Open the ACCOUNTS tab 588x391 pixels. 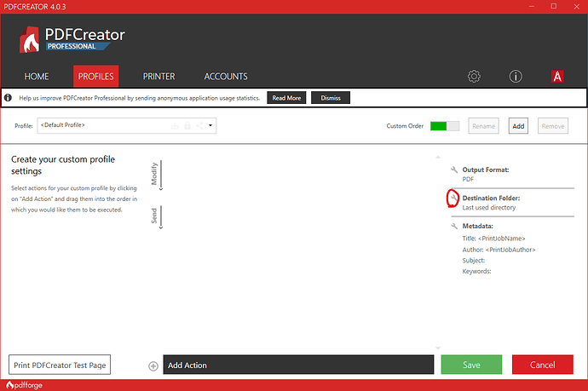point(226,77)
